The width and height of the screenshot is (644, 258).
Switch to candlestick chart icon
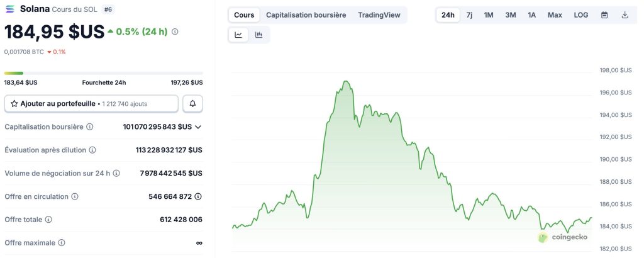click(258, 35)
